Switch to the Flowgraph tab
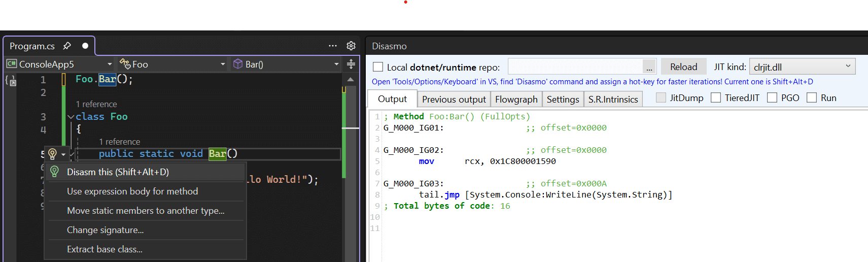Screen dimensions: 868x262 point(516,100)
